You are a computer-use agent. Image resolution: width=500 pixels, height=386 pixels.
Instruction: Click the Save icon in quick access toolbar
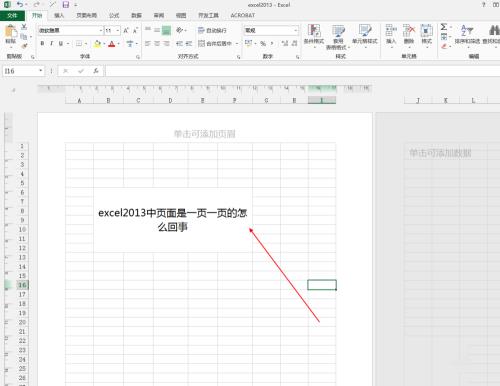pos(66,5)
